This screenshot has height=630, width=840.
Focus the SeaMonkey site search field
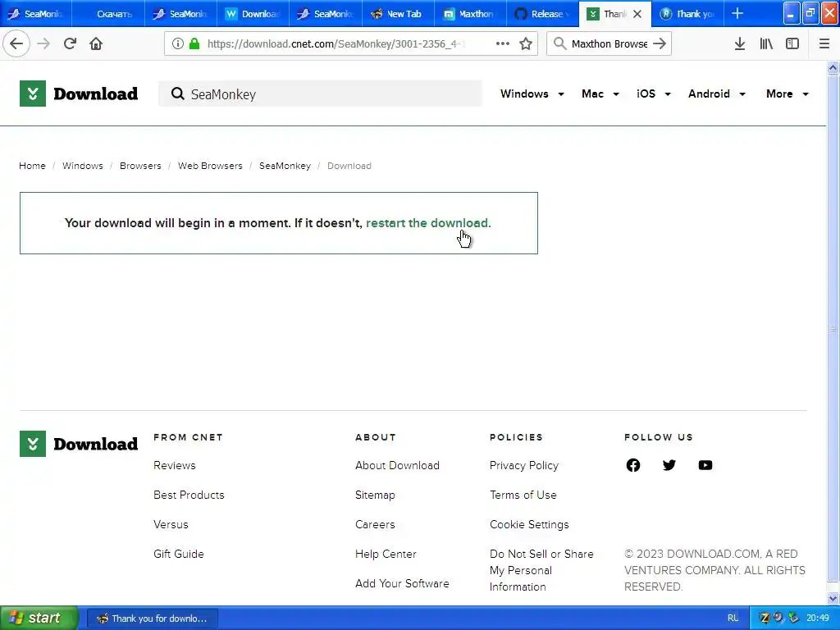[321, 94]
